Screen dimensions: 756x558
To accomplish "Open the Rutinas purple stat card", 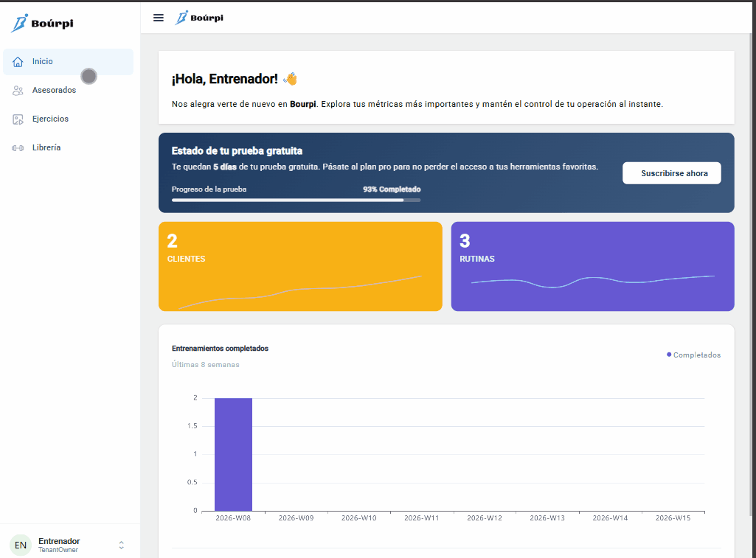I will 592,266.
